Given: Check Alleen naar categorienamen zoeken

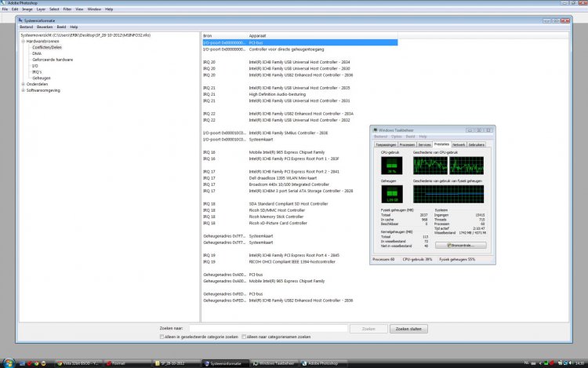Looking at the screenshot, I should (x=244, y=337).
